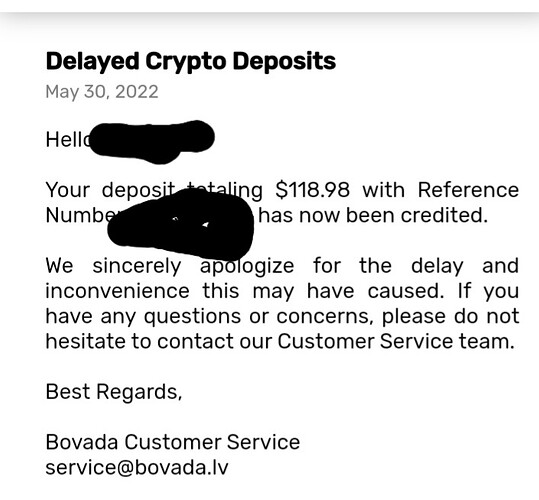Click the Delayed Crypto Deposits heading
The width and height of the screenshot is (539, 500).
pyautogui.click(x=191, y=63)
